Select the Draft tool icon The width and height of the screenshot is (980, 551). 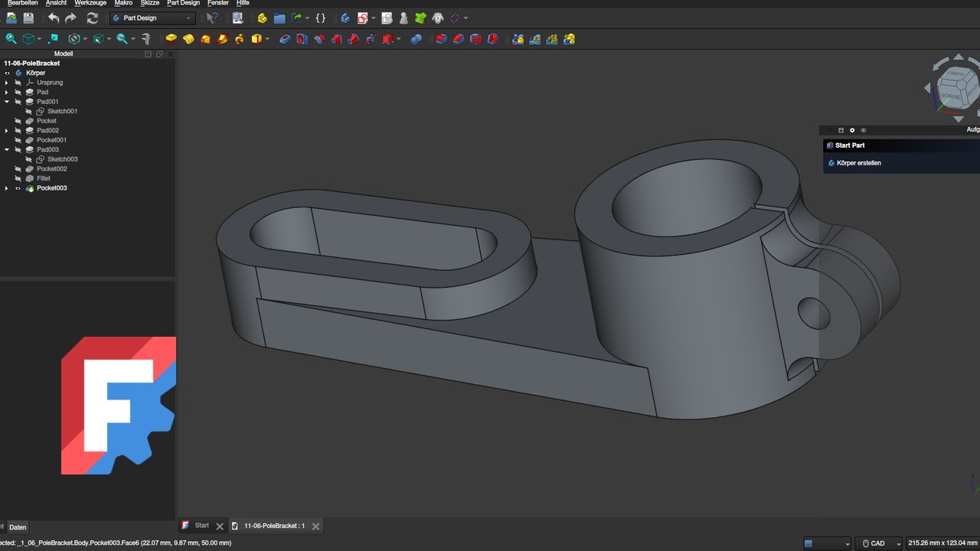click(x=475, y=38)
